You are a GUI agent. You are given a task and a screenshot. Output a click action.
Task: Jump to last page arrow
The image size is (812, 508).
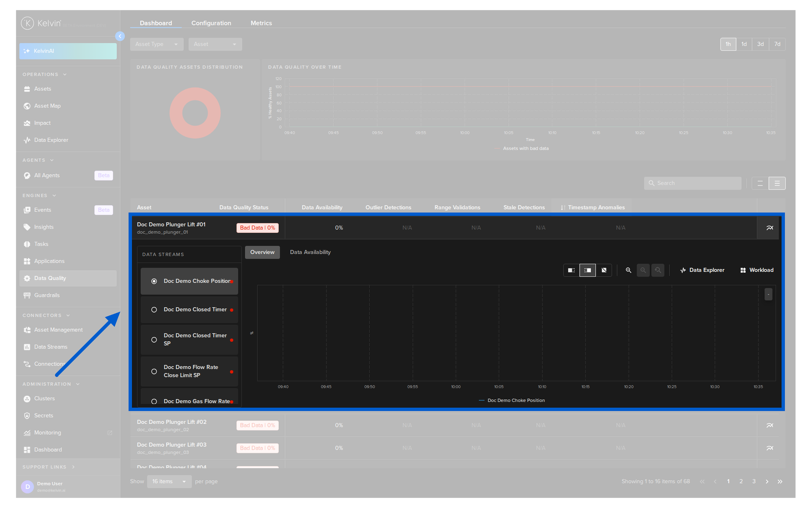[780, 481]
